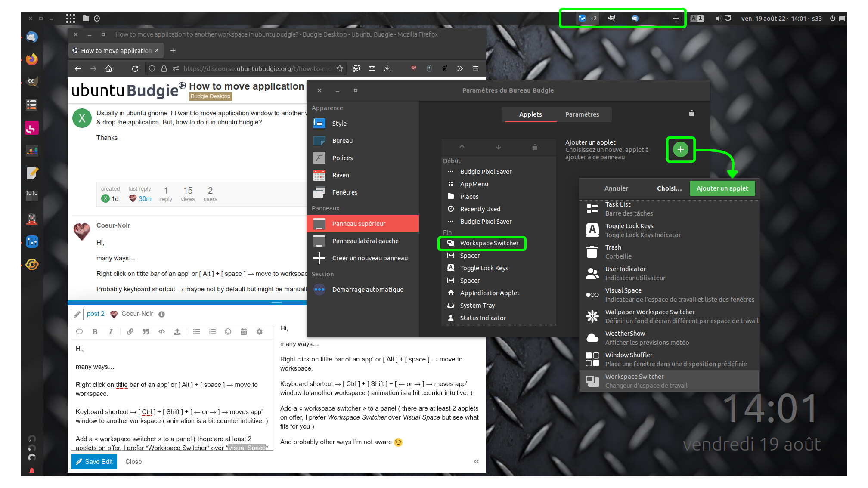Open Raven settings section
Image resolution: width=868 pixels, height=488 pixels.
[x=363, y=175]
